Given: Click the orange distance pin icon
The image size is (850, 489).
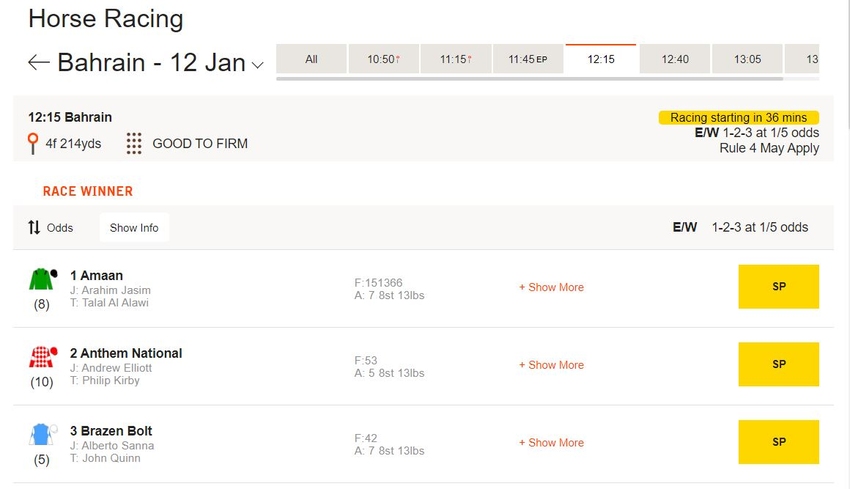Looking at the screenshot, I should click(x=33, y=144).
